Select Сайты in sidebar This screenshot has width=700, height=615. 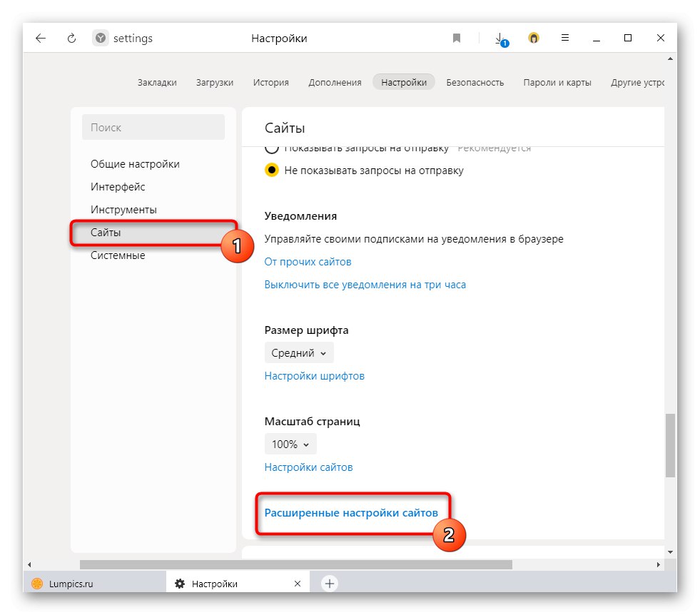(x=153, y=232)
